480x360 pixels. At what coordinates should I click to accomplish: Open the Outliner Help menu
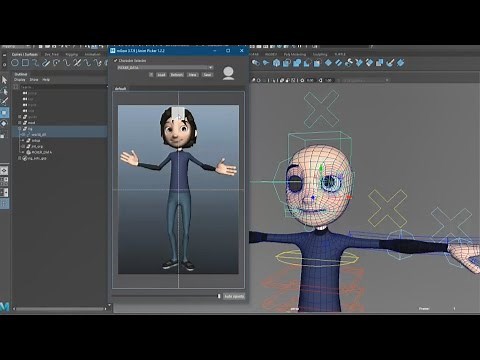(x=46, y=80)
